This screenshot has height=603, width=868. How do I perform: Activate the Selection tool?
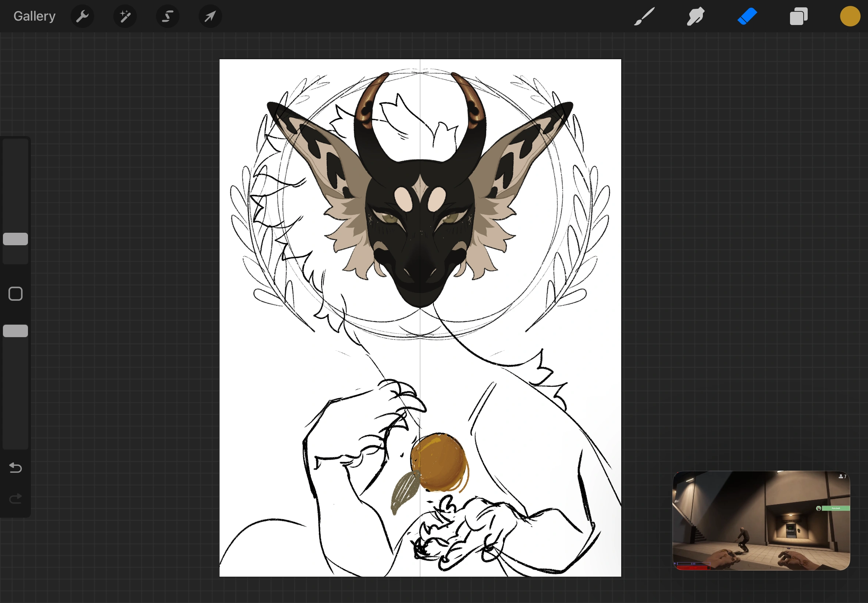click(x=167, y=16)
